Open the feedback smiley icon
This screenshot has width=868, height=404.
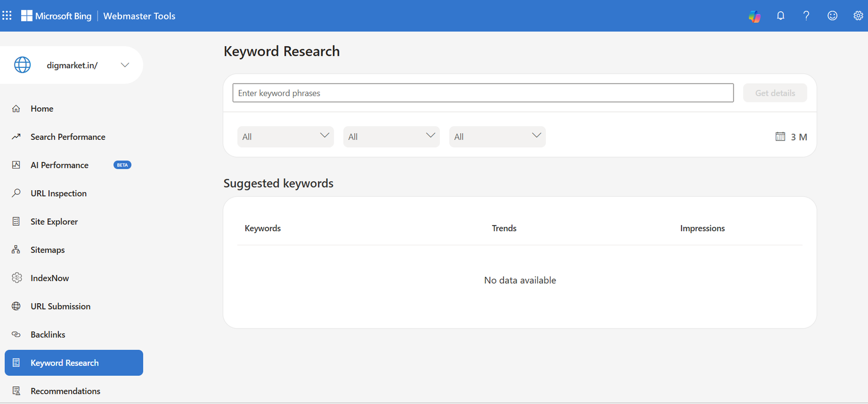click(x=832, y=16)
